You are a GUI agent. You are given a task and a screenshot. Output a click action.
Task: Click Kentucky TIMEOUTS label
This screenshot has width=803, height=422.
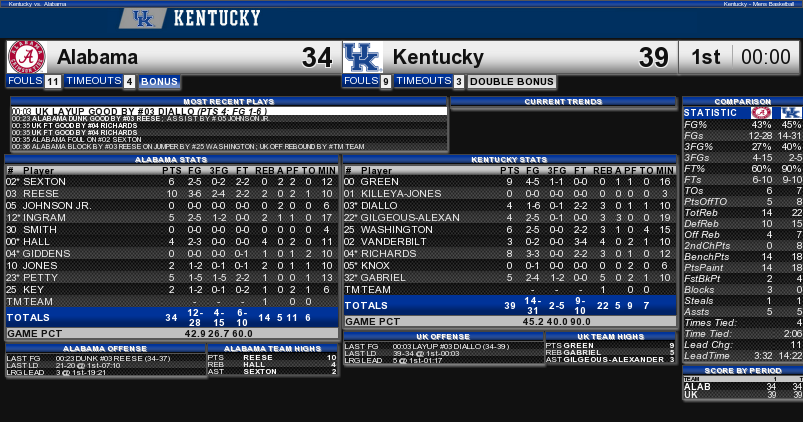coord(424,81)
